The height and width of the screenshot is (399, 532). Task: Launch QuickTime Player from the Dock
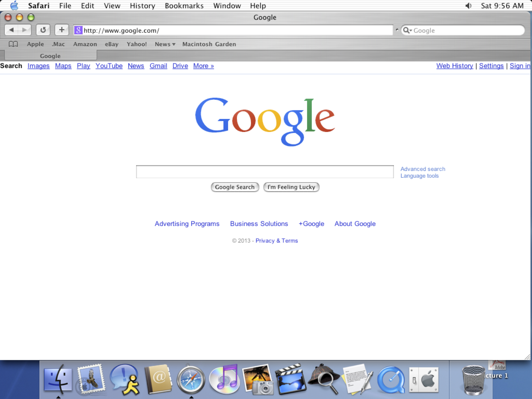[391, 380]
